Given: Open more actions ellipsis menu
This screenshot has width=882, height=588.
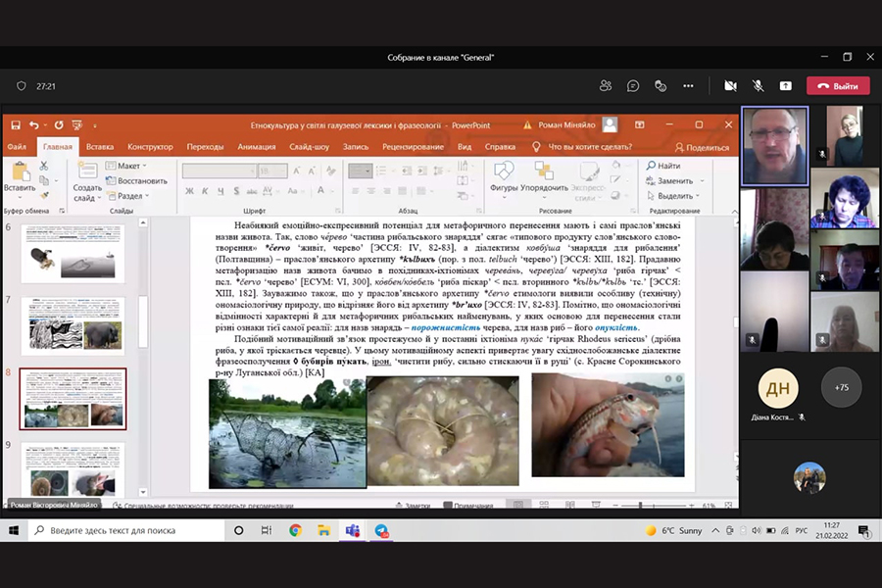Looking at the screenshot, I should [x=688, y=86].
